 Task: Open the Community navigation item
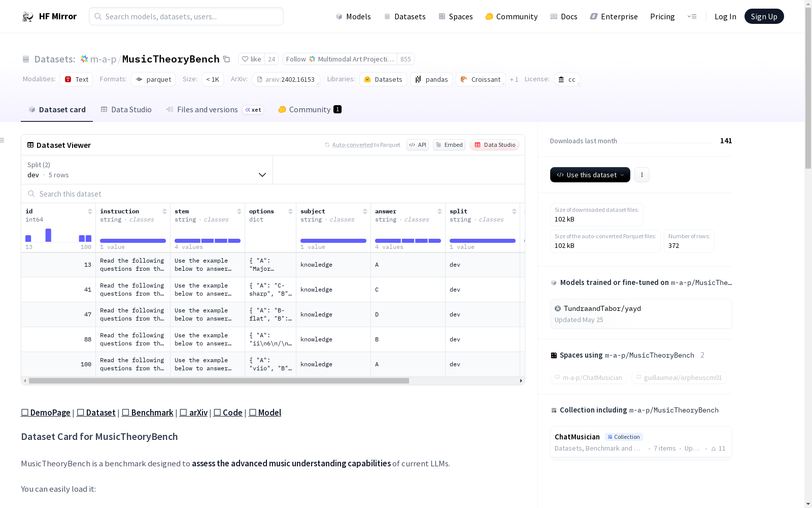coord(512,17)
